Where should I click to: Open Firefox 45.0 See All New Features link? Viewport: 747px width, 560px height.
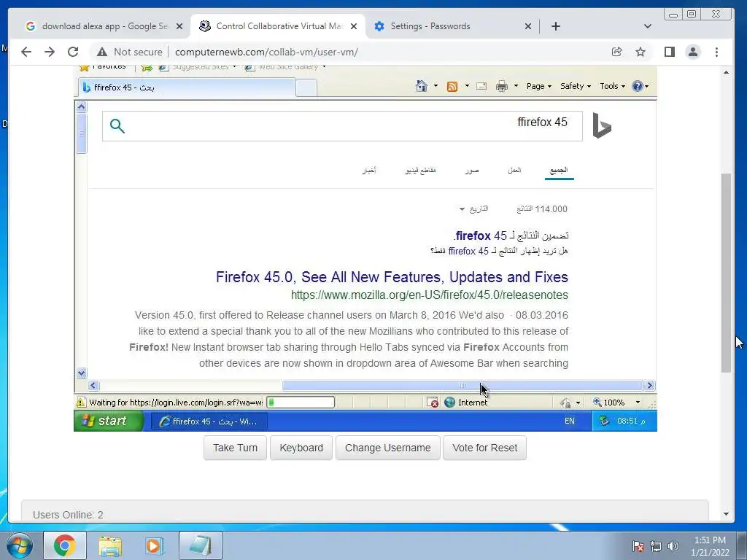click(392, 277)
